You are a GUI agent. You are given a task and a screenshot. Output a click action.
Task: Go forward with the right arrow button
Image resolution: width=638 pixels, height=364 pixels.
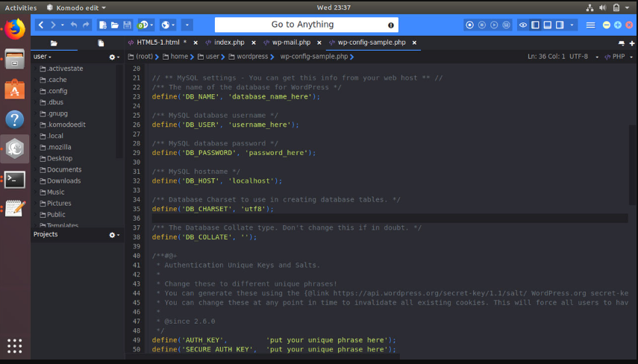[x=53, y=25]
